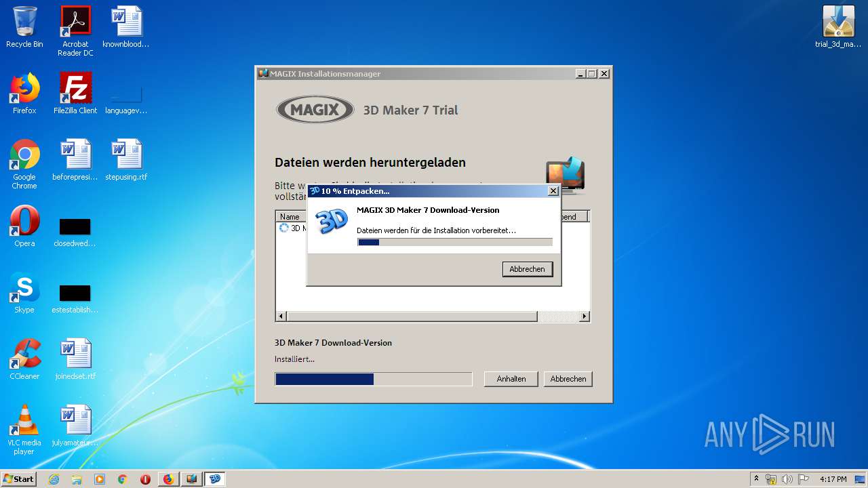868x488 pixels.
Task: Click the Name column header
Action: pyautogui.click(x=291, y=216)
